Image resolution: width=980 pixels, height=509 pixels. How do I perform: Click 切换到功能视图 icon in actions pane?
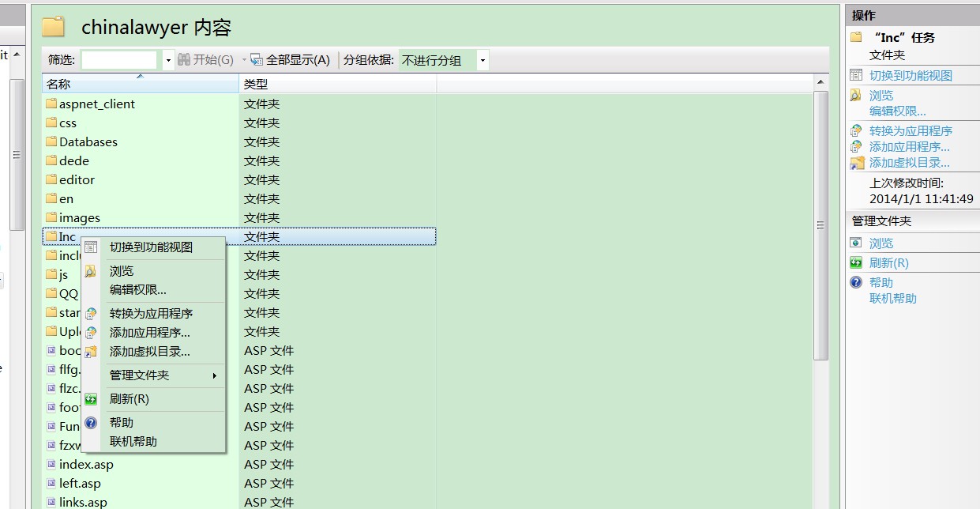click(856, 75)
